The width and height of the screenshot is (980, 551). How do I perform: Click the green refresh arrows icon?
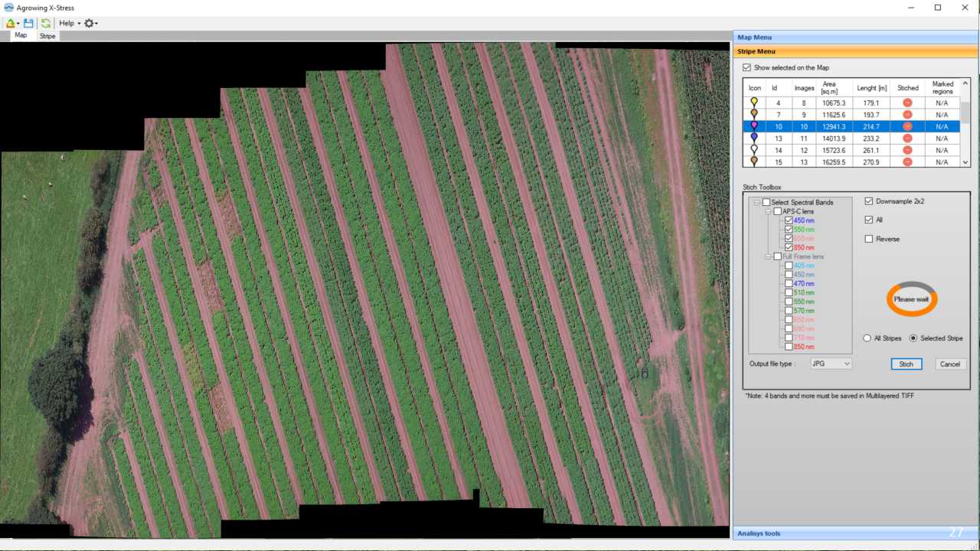pyautogui.click(x=46, y=23)
